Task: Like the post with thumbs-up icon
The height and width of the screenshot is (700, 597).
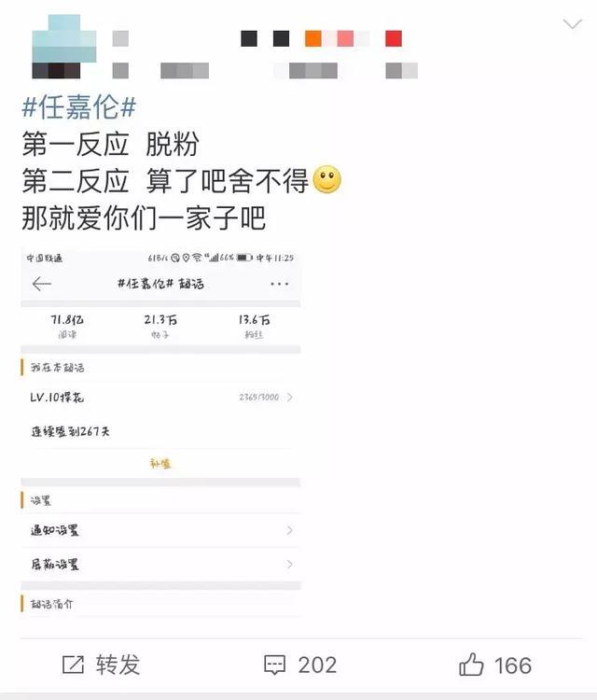Action: click(471, 665)
